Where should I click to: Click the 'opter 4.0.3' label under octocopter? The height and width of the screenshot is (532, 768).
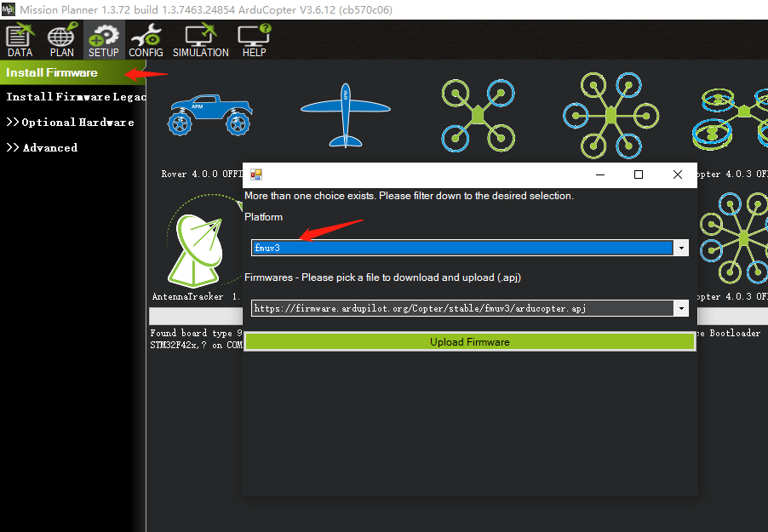point(732,297)
